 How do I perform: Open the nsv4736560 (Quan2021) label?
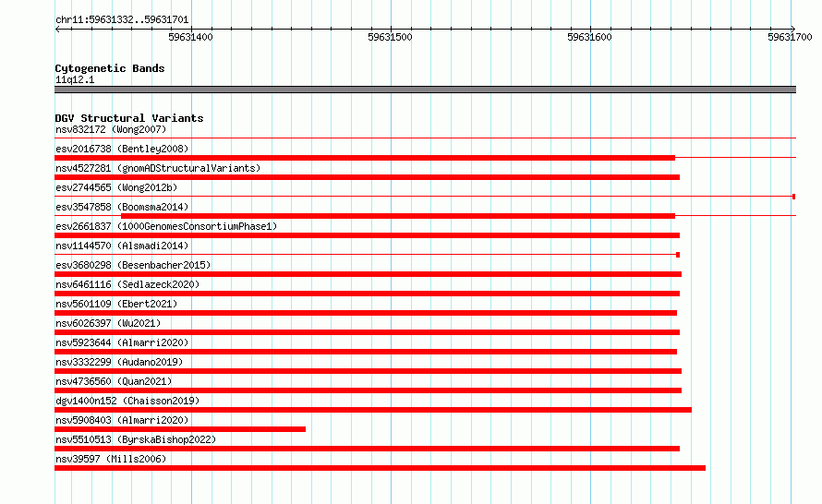114,381
